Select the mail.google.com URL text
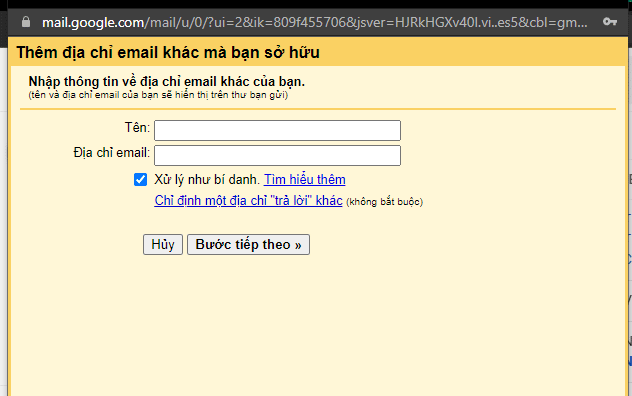This screenshot has height=396, width=632. 314,22
